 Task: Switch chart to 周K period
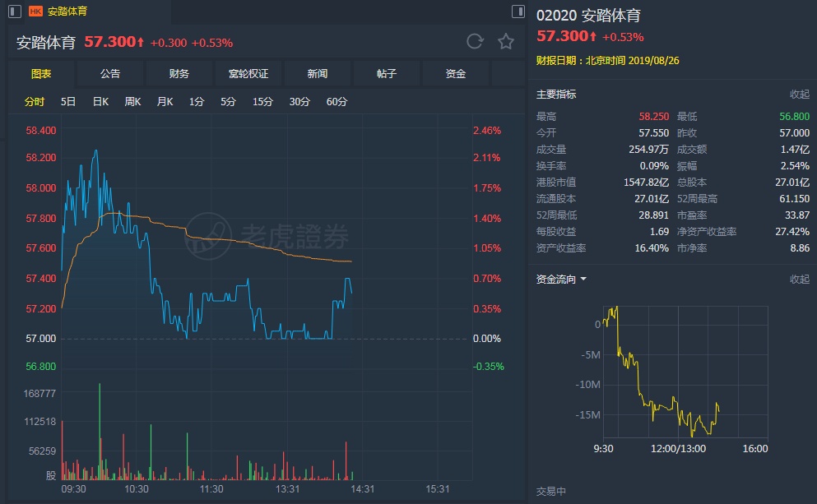pyautogui.click(x=132, y=102)
